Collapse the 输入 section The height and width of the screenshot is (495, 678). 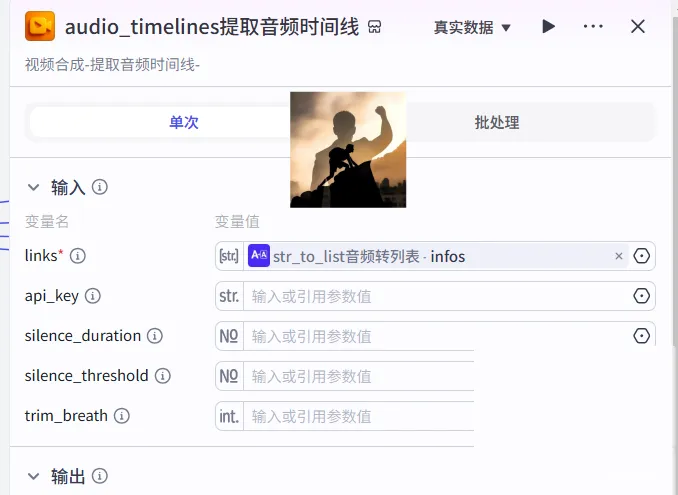tap(33, 187)
